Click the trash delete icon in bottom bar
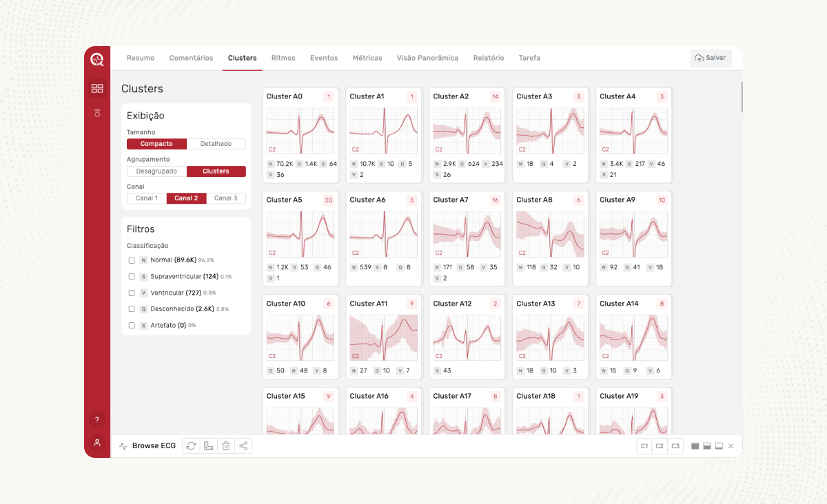The width and height of the screenshot is (827, 504). coord(225,446)
